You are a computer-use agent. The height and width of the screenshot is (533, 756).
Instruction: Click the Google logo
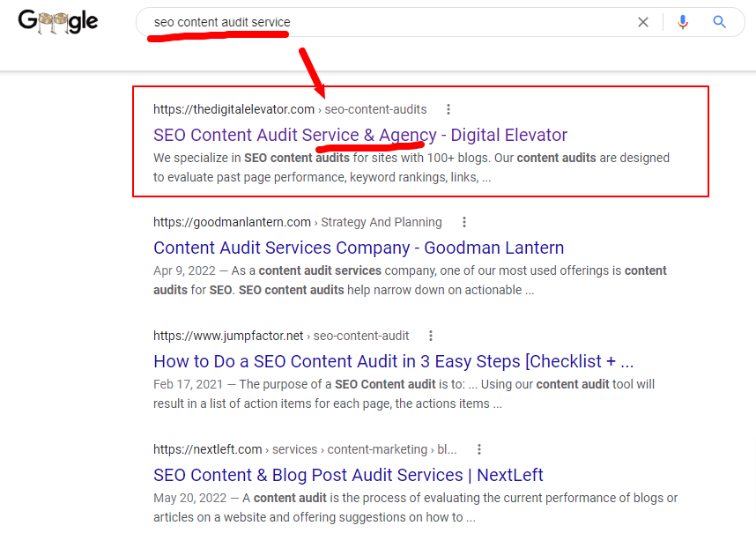58,22
